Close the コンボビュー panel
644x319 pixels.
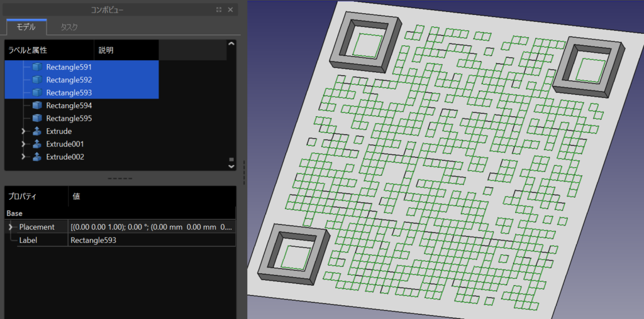230,10
